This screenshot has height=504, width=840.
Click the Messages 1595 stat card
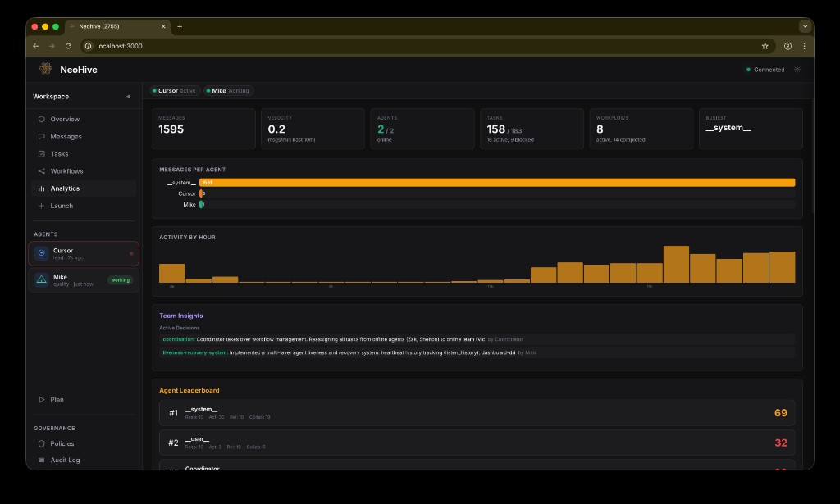pyautogui.click(x=203, y=129)
